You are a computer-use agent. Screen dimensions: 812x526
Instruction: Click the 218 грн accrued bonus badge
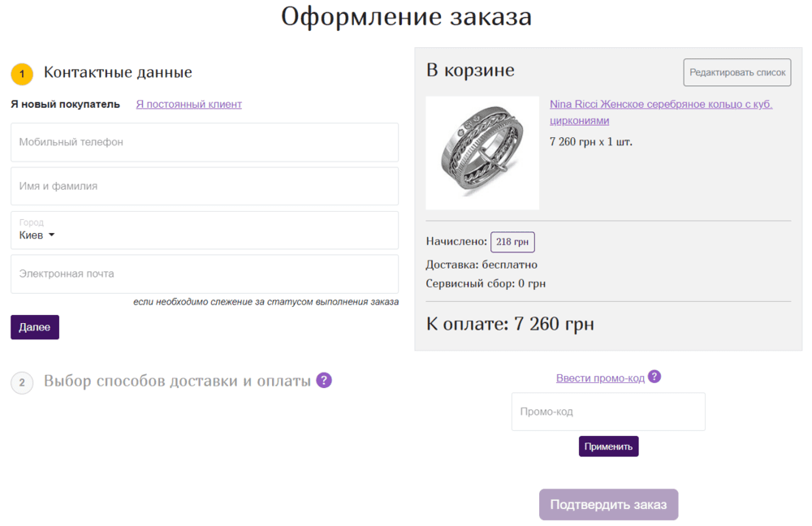pyautogui.click(x=512, y=241)
